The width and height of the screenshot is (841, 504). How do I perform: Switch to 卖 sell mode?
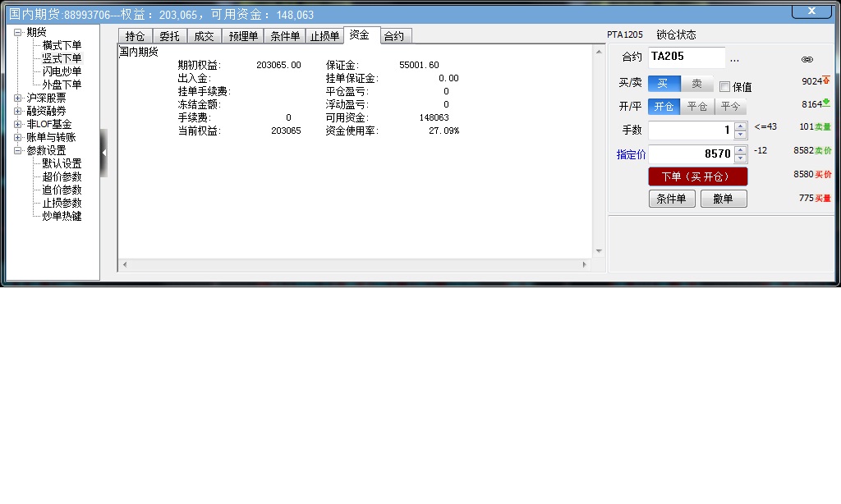pyautogui.click(x=697, y=83)
